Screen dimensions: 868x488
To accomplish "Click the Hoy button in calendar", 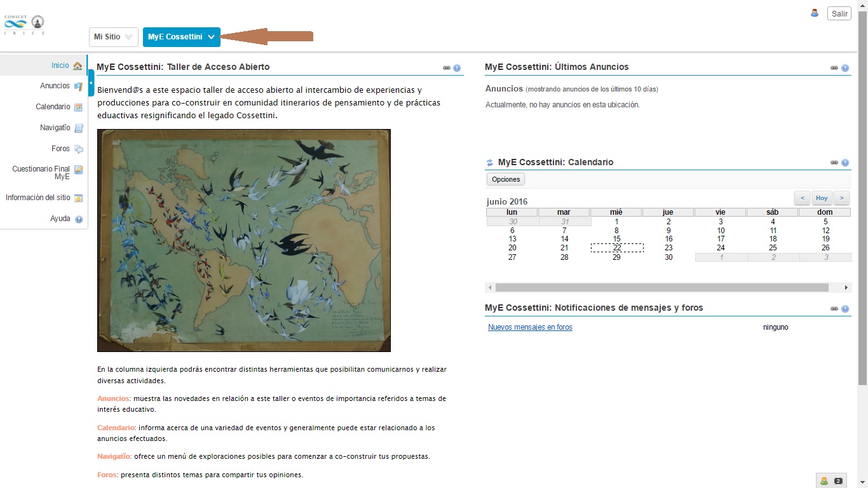I will 822,198.
